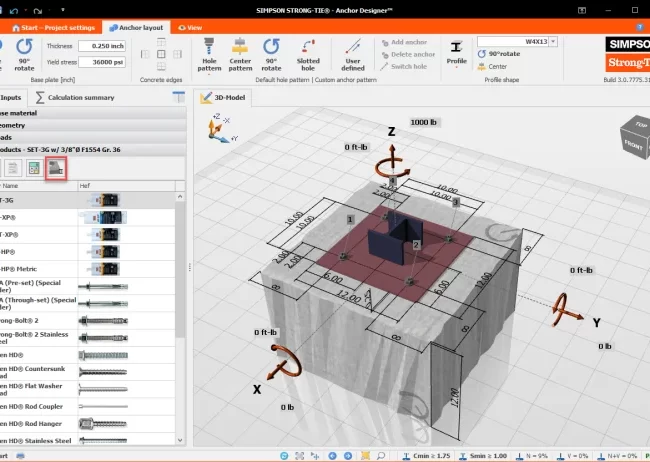The width and height of the screenshot is (650, 462).
Task: Select the Titen HD® Flat Washer Head row
Action: [x=87, y=389]
